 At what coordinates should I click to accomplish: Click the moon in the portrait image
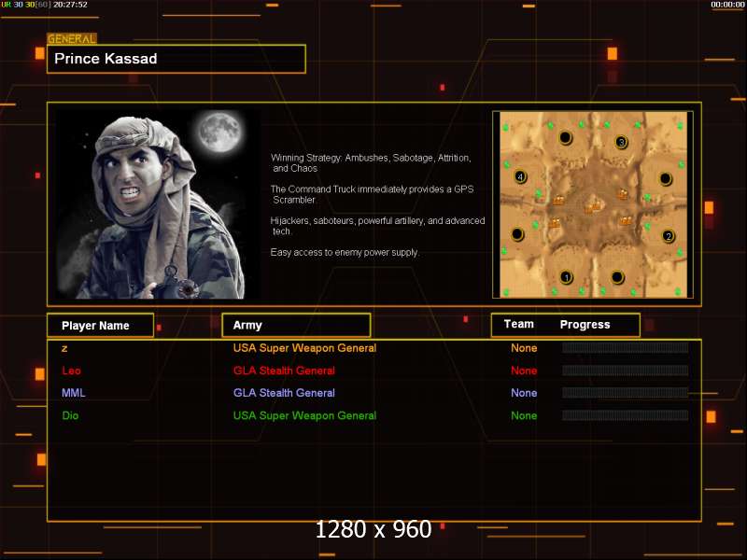point(219,132)
